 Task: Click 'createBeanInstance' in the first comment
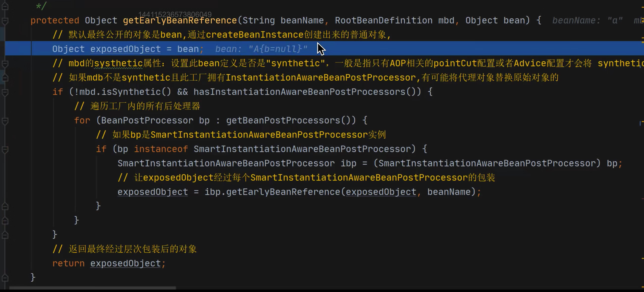point(255,34)
